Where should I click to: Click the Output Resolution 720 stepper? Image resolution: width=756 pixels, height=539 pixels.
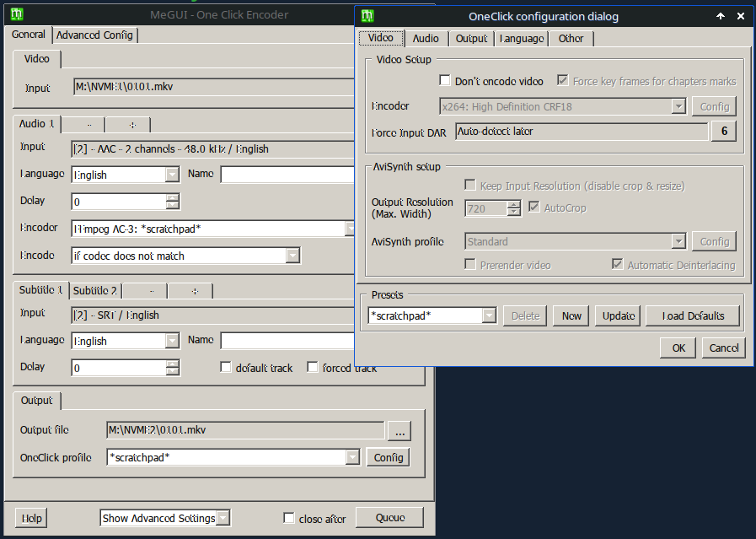point(514,208)
